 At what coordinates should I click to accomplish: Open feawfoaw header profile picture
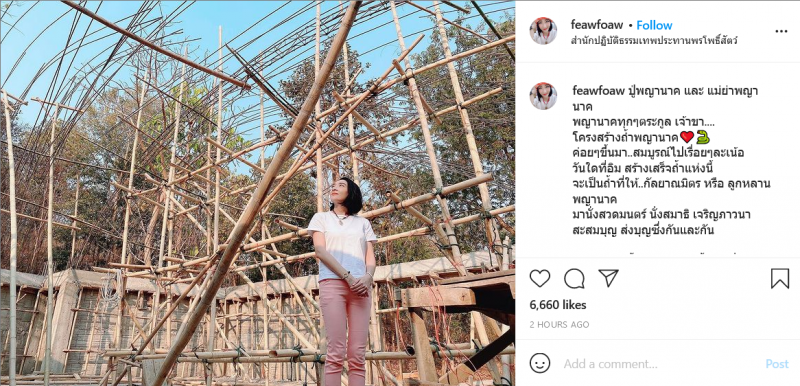pyautogui.click(x=543, y=31)
